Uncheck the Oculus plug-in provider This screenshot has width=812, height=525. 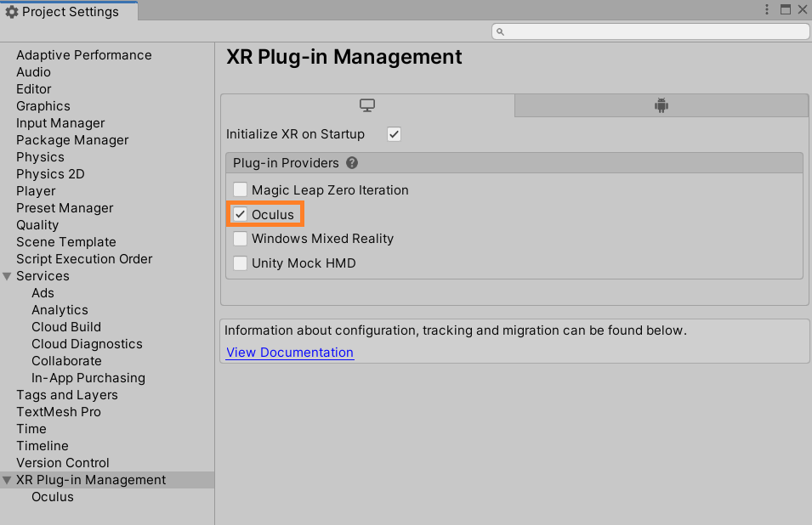point(240,214)
